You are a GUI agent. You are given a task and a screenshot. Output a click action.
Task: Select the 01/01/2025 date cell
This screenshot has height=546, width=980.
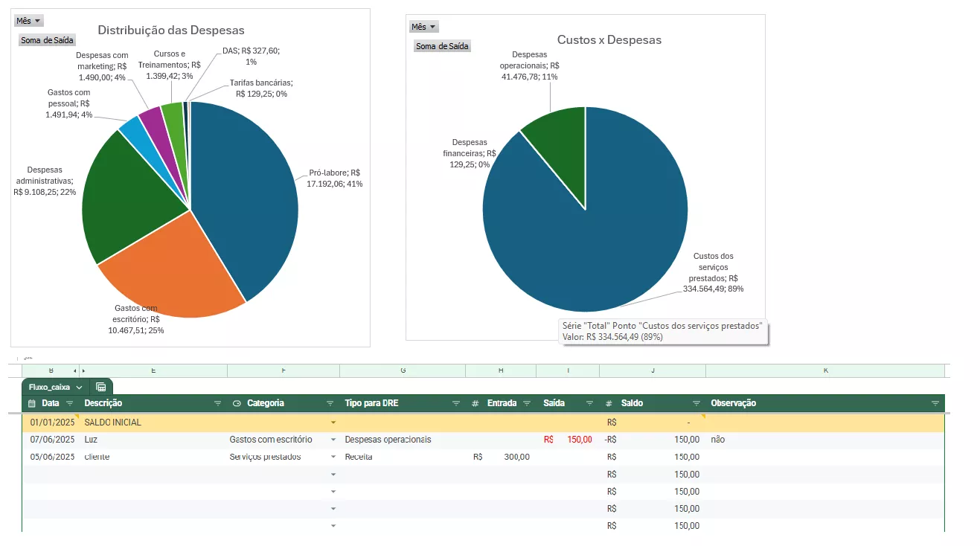51,423
